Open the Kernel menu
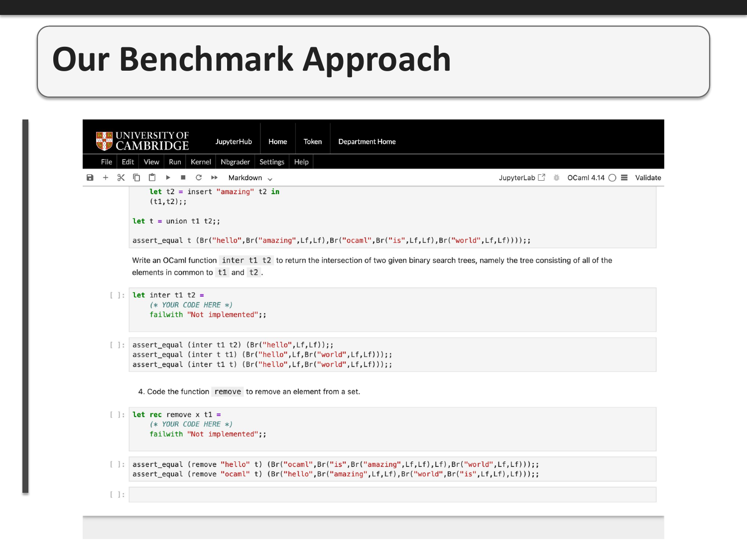Screen dimensions: 747x560 click(x=201, y=162)
